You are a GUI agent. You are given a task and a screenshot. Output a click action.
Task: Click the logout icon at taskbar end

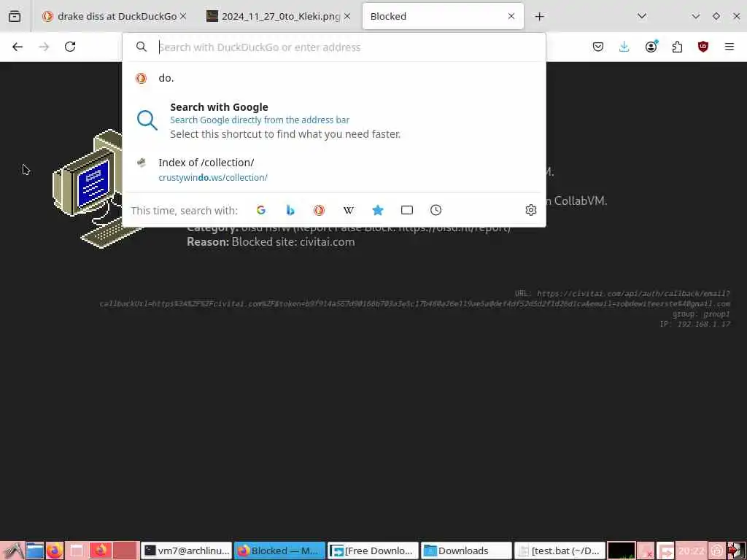[736, 551]
